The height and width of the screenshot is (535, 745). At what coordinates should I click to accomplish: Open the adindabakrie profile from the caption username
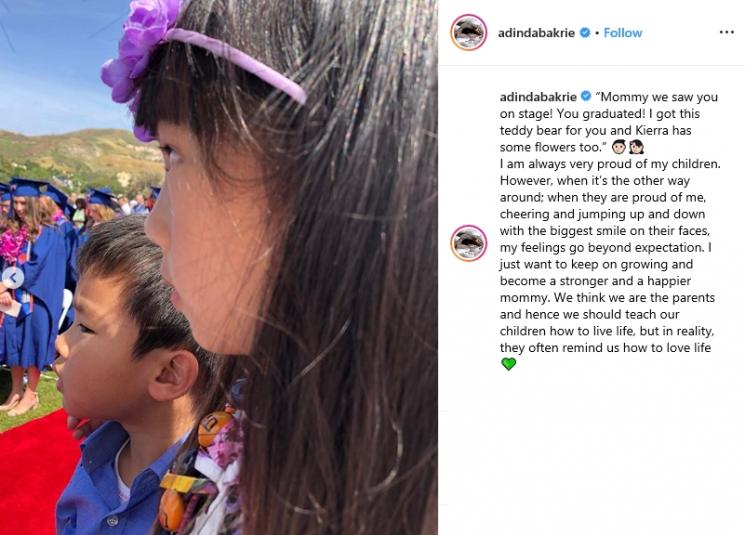pyautogui.click(x=538, y=96)
